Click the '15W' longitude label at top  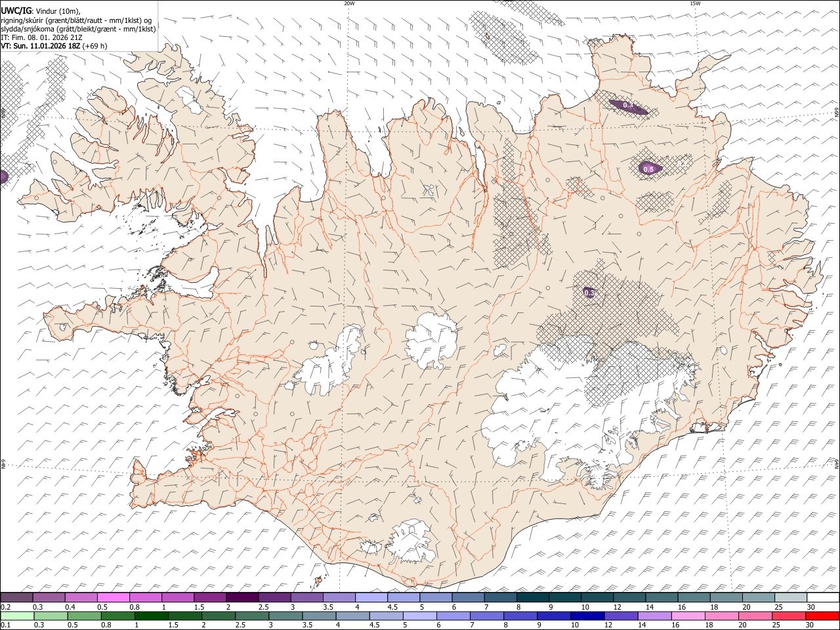[694, 3]
